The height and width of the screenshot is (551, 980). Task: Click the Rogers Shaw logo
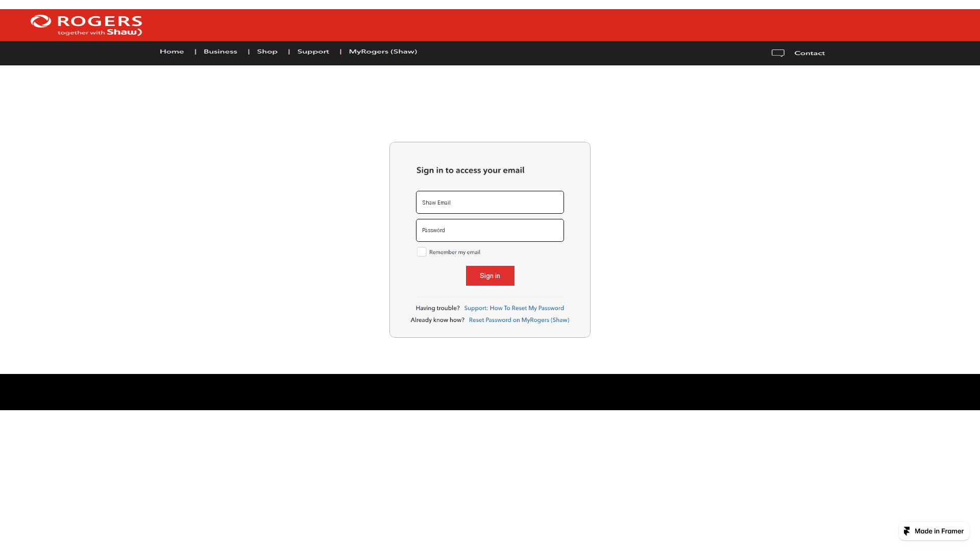point(86,26)
